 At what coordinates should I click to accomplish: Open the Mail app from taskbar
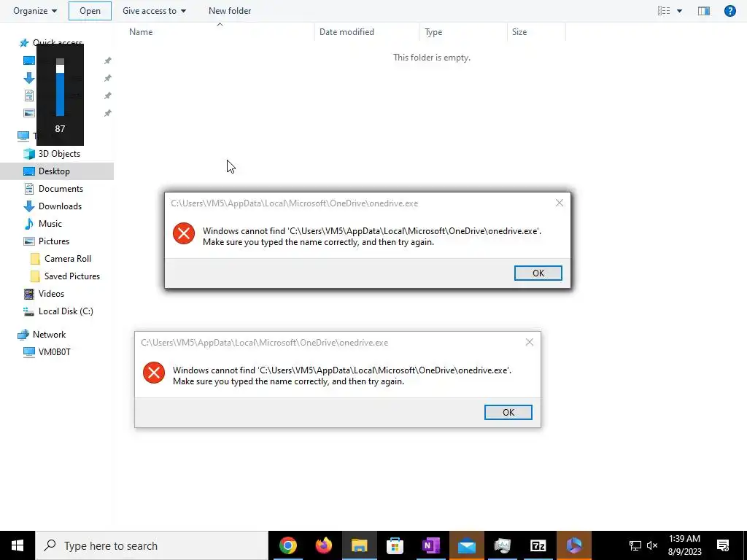[x=466, y=545]
